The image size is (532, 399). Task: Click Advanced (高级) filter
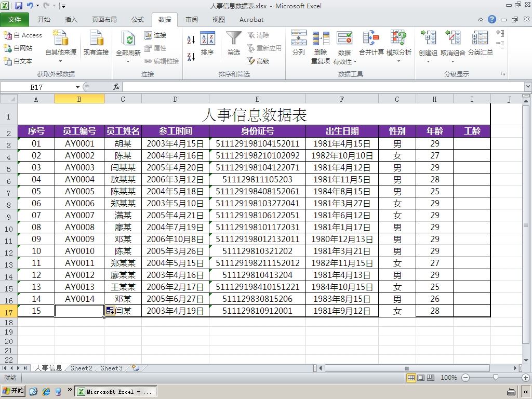[258, 61]
